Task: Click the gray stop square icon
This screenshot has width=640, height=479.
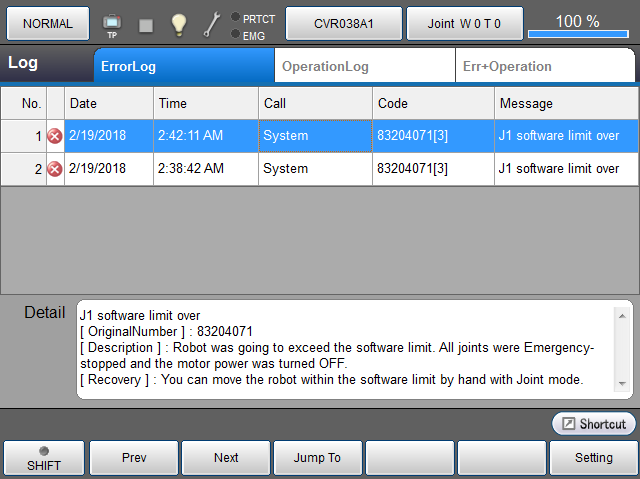Action: 146,25
